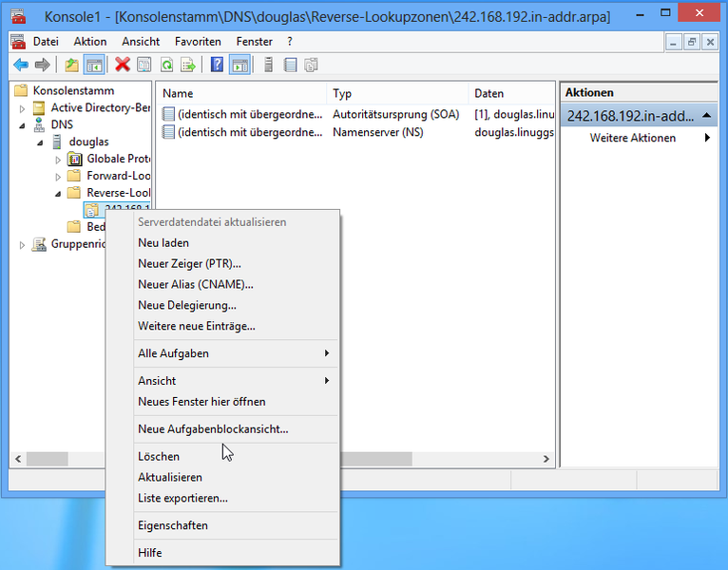Expand the Forward-Lookupzonen tree node
The height and width of the screenshot is (570, 728).
(57, 176)
